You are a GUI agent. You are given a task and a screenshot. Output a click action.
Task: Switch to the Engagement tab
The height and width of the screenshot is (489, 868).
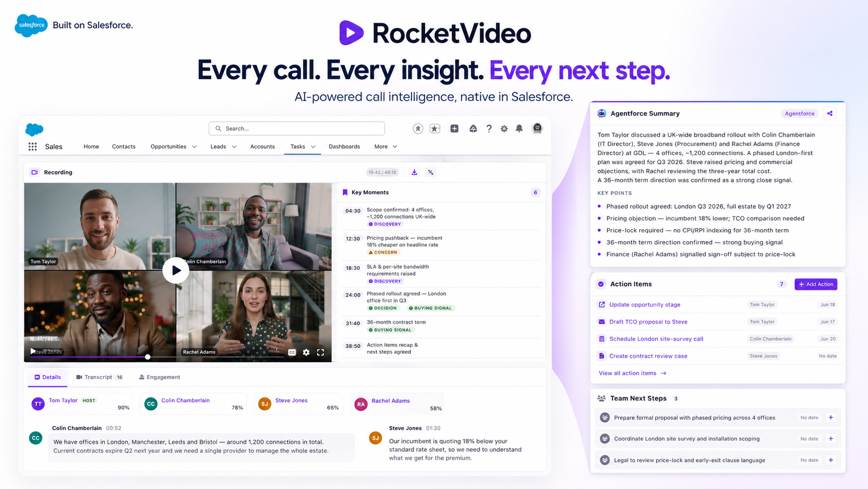pos(160,377)
